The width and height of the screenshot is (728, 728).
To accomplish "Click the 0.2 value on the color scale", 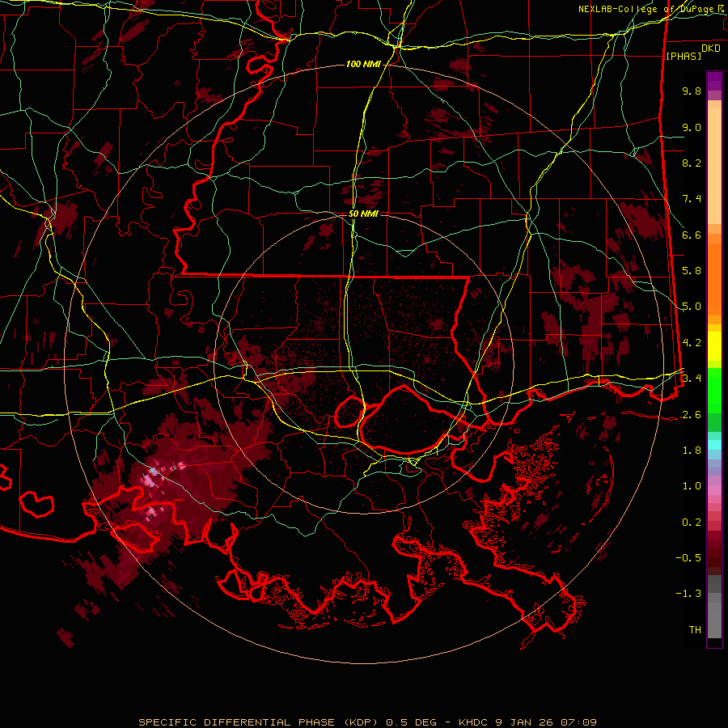I will pyautogui.click(x=692, y=523).
